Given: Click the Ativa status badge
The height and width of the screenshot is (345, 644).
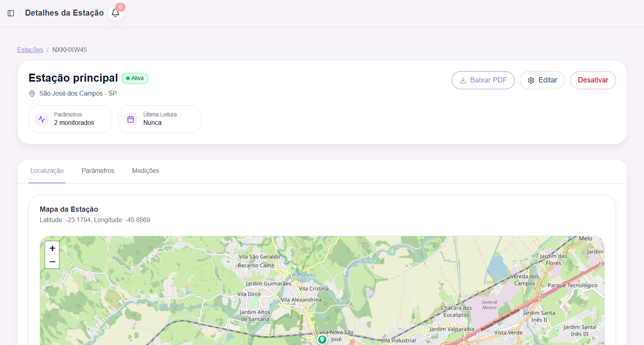Looking at the screenshot, I should (x=135, y=78).
